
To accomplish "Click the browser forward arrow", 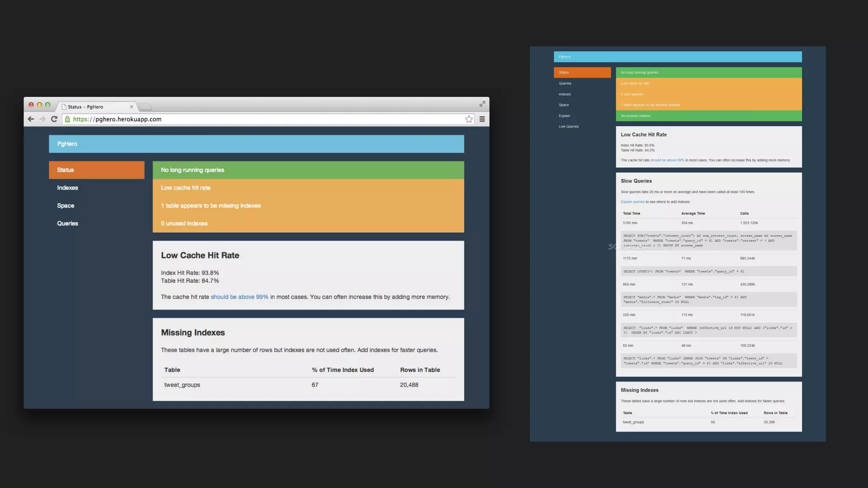I will [42, 119].
